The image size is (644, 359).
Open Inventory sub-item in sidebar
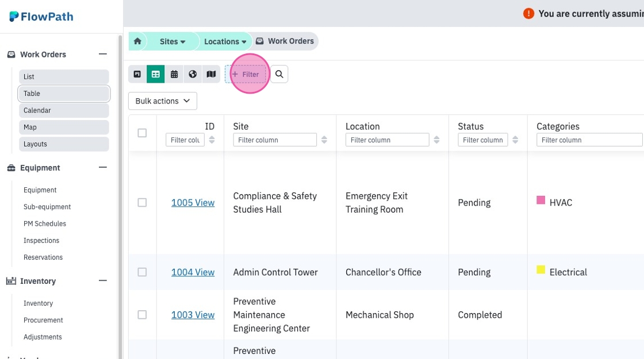(38, 303)
